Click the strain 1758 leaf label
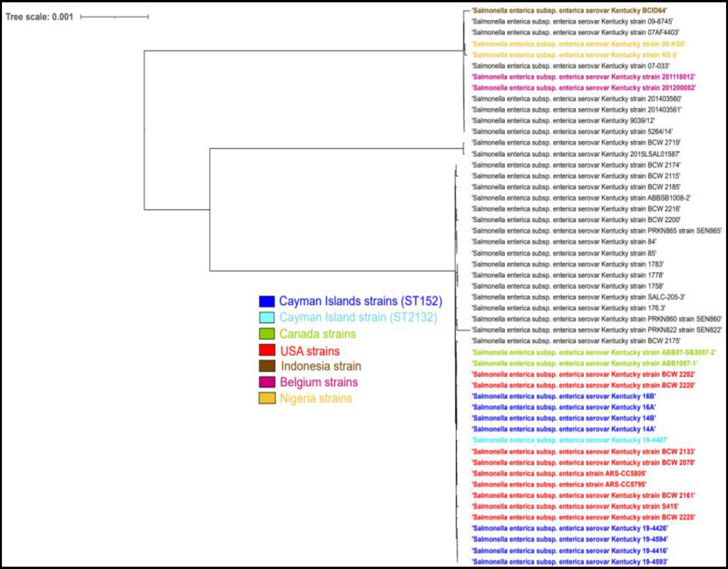This screenshot has height=569, width=728. [x=568, y=286]
